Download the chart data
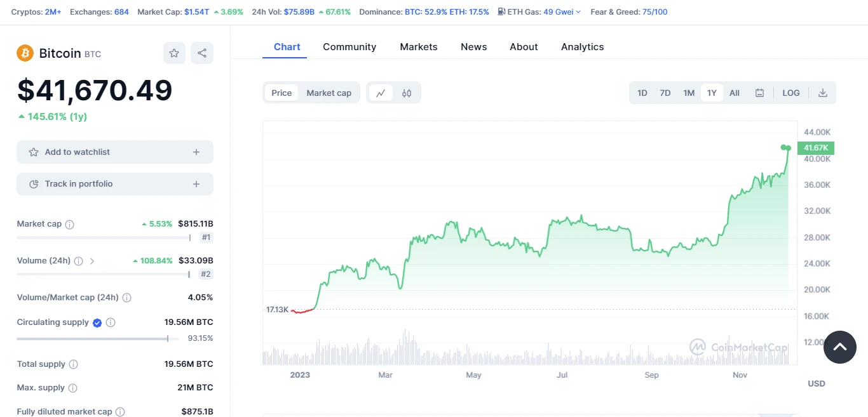 pos(822,93)
